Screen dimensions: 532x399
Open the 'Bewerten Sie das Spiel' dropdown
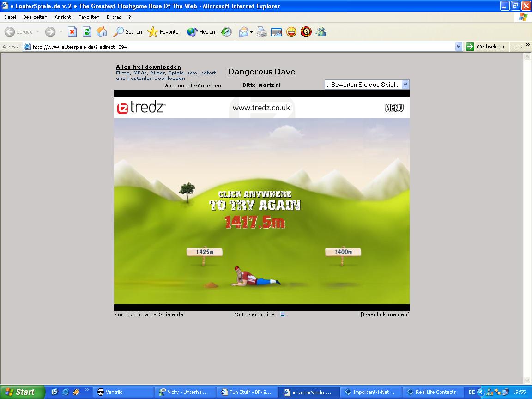pyautogui.click(x=367, y=85)
